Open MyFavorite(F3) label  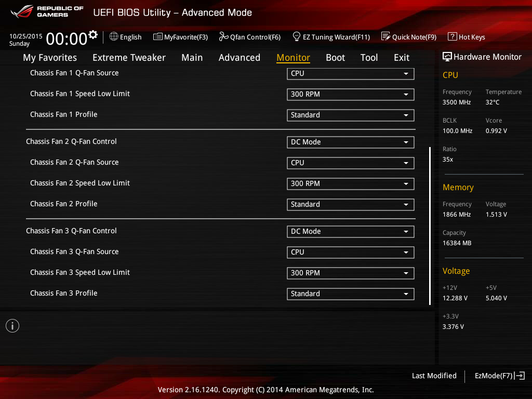coord(186,37)
